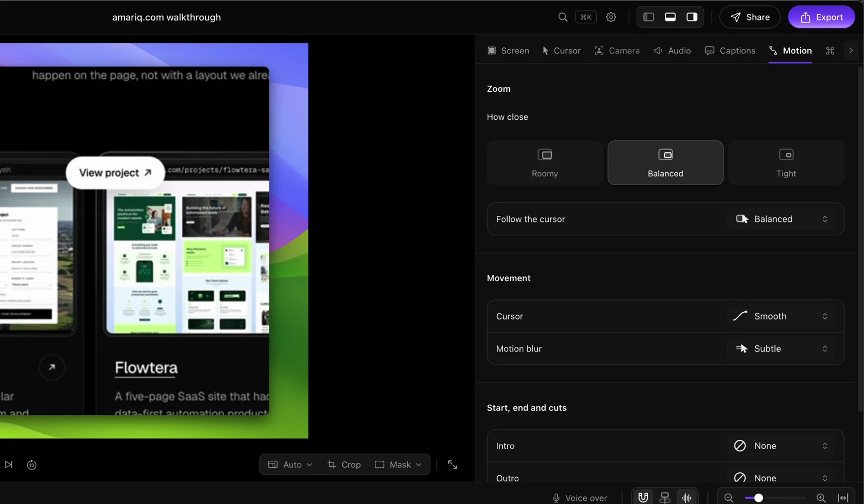Adjust the timeline zoom slider
This screenshot has height=504, width=864.
[x=775, y=498]
